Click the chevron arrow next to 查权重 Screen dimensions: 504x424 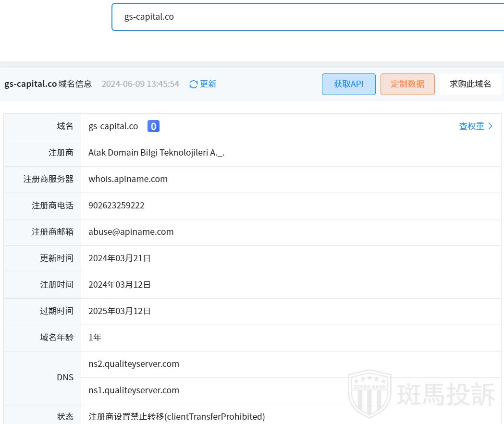[x=491, y=126]
